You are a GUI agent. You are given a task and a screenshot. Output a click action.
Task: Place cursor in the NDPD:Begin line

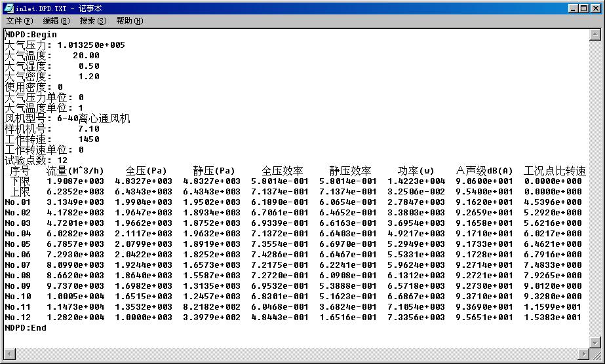point(31,35)
